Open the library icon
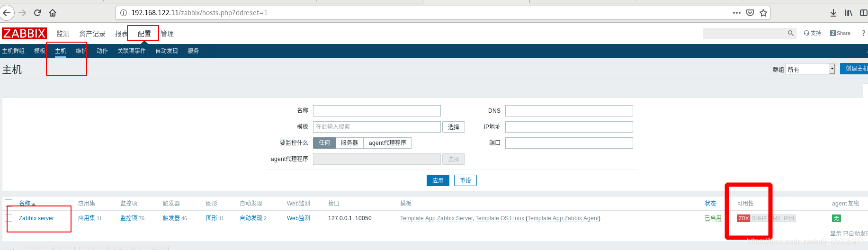 pyautogui.click(x=849, y=13)
